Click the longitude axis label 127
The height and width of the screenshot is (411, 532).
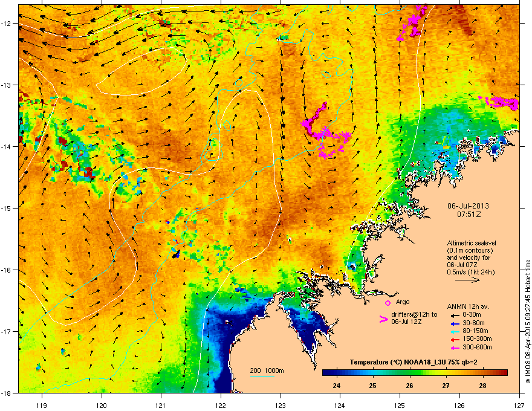tap(519, 405)
